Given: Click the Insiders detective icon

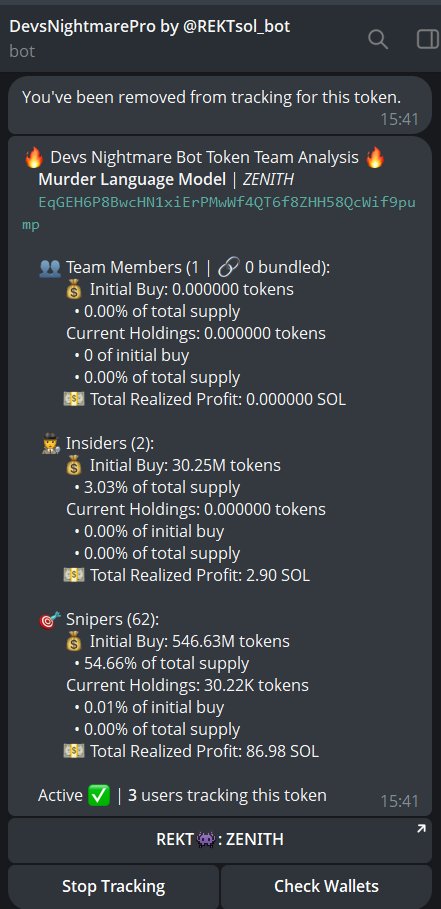Looking at the screenshot, I should (51, 443).
